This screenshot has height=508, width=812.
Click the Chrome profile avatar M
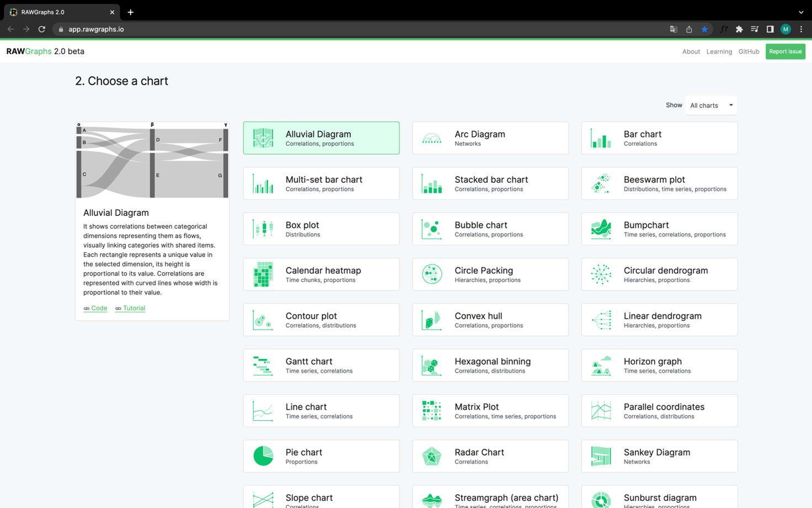point(786,29)
